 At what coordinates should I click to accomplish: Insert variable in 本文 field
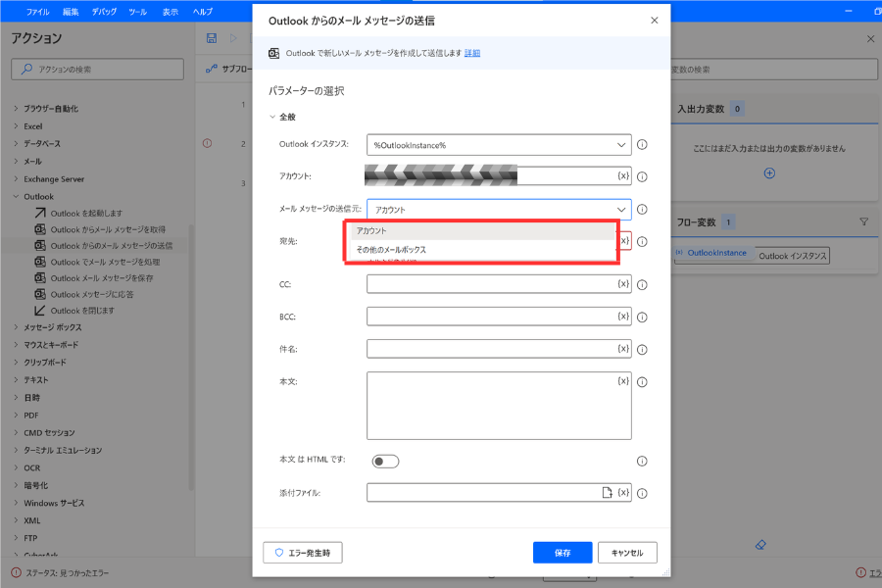[623, 381]
